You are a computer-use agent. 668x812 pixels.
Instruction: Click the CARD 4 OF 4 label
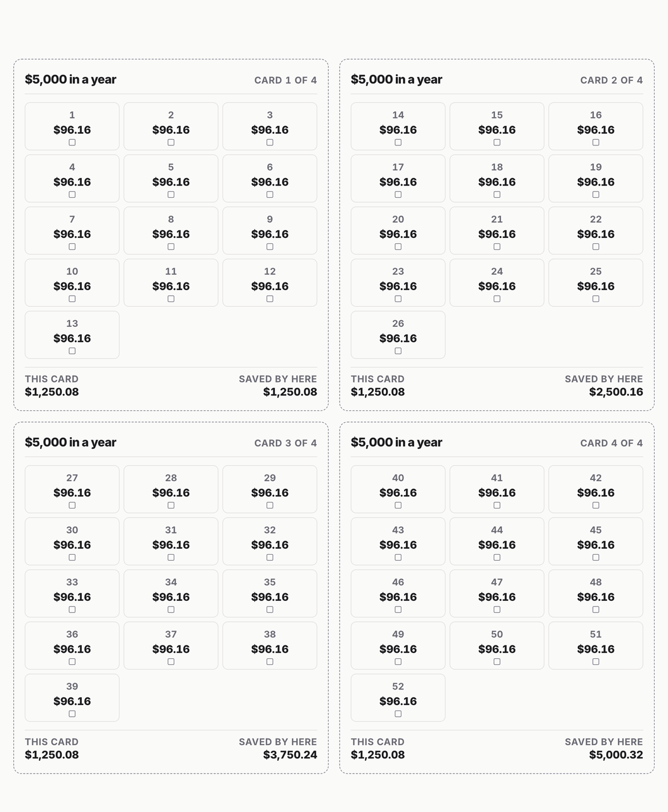[x=611, y=443]
